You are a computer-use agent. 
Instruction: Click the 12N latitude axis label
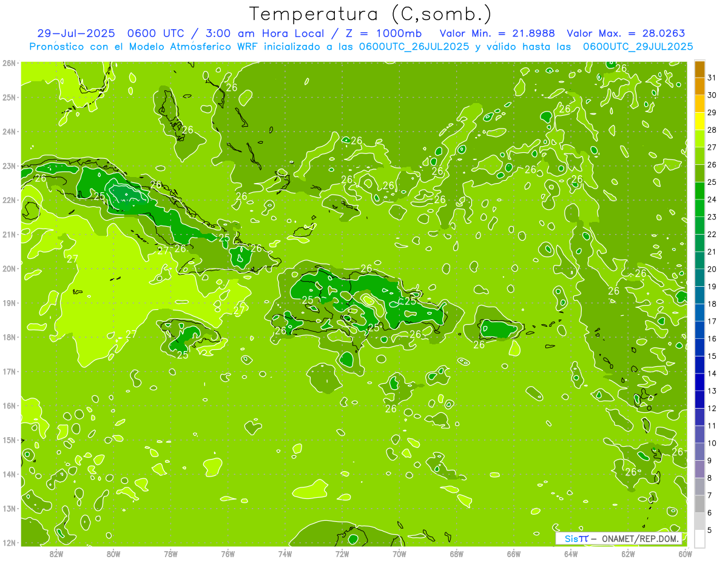pos(8,543)
